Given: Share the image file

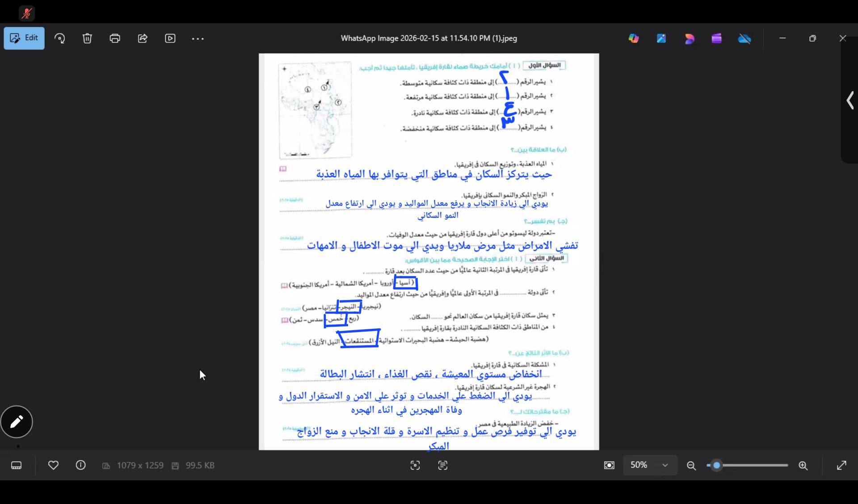Looking at the screenshot, I should click(143, 38).
